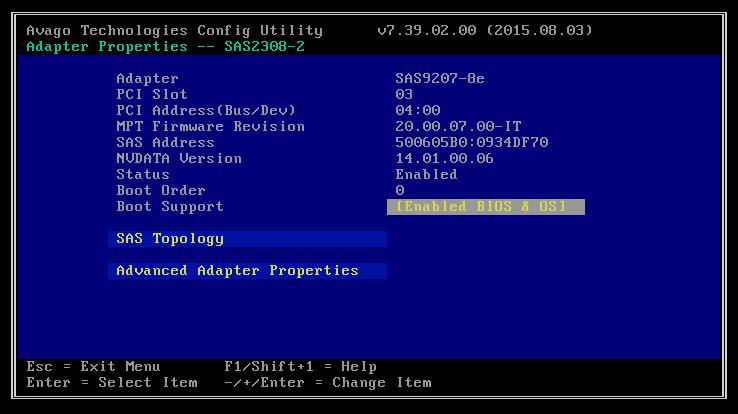Click the MPT Firmware Revision value 20.00.07.00-IT
738x414 pixels.
(458, 127)
